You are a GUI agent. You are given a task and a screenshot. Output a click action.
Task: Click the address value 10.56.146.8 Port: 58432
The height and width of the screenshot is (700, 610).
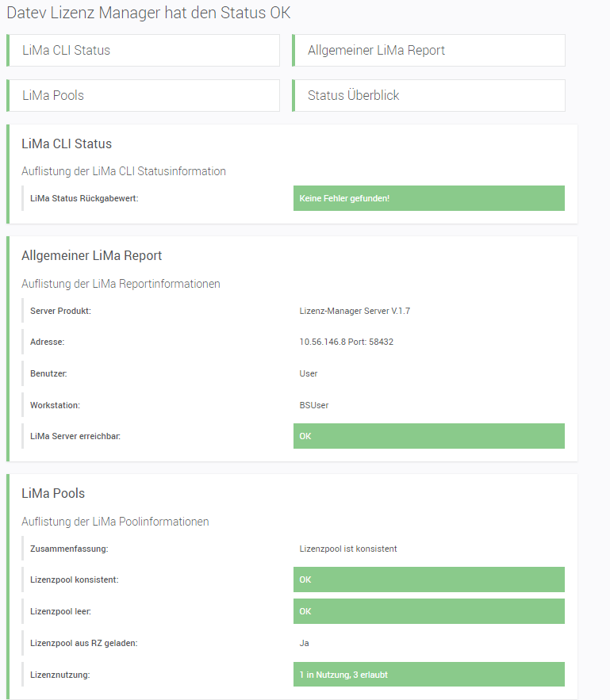(347, 342)
